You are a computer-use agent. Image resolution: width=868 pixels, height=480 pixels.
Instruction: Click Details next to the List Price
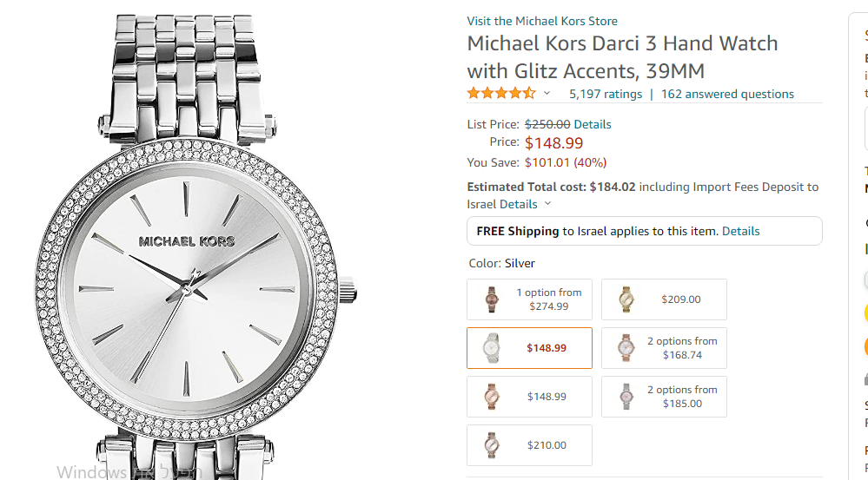pyautogui.click(x=593, y=124)
